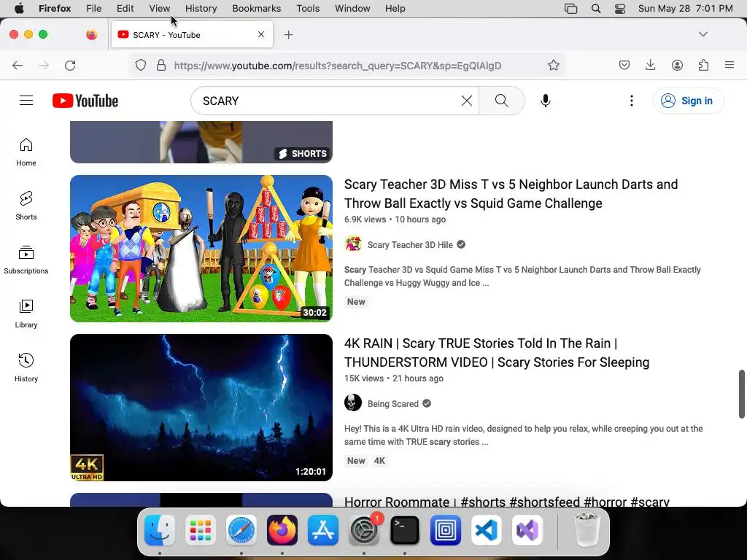Play the Squid Game Challenge thumbnail

(x=201, y=249)
